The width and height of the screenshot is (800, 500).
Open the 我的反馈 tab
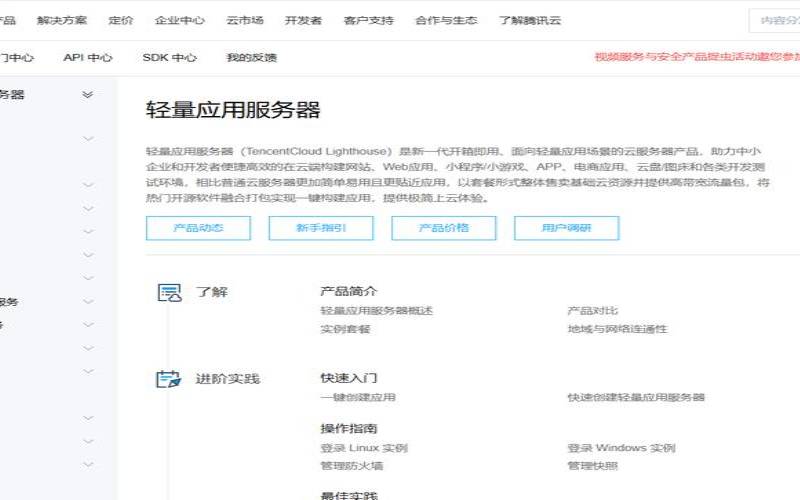(251, 58)
